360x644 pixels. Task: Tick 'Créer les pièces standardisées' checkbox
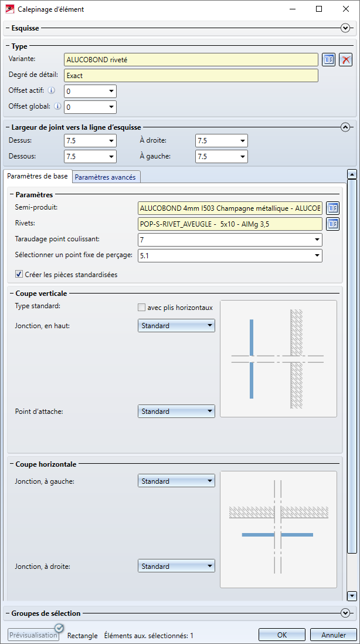coord(18,274)
